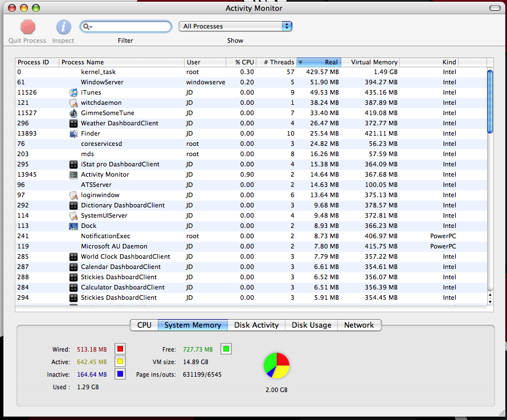Click the red Wired color swatch
507x420 pixels.
click(x=120, y=349)
